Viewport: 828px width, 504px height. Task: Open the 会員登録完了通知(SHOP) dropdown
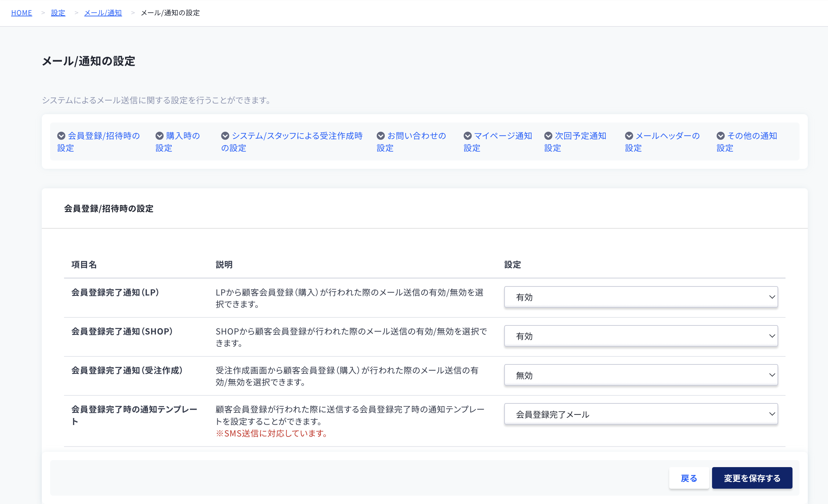click(641, 336)
